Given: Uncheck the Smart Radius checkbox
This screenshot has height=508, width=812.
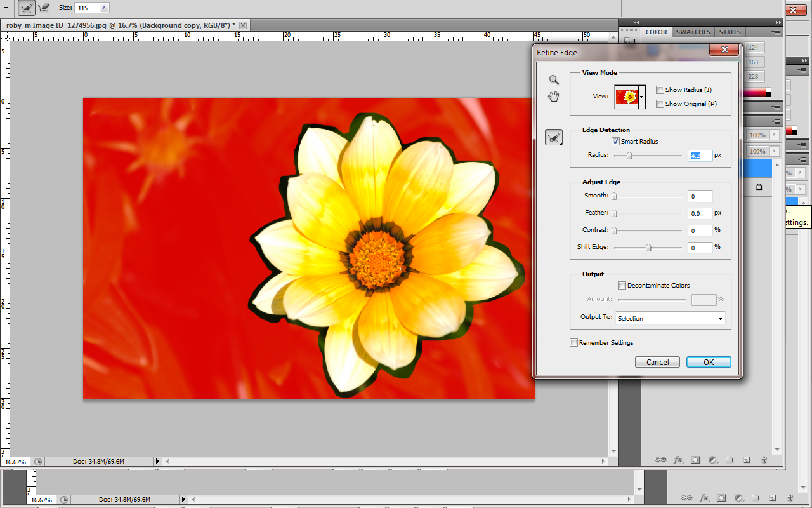Looking at the screenshot, I should coord(615,142).
